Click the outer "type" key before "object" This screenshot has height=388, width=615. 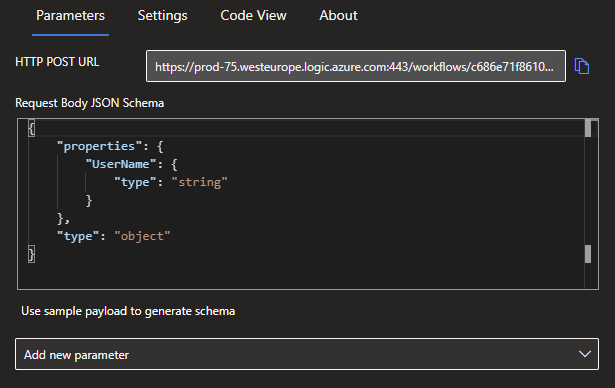click(x=78, y=236)
